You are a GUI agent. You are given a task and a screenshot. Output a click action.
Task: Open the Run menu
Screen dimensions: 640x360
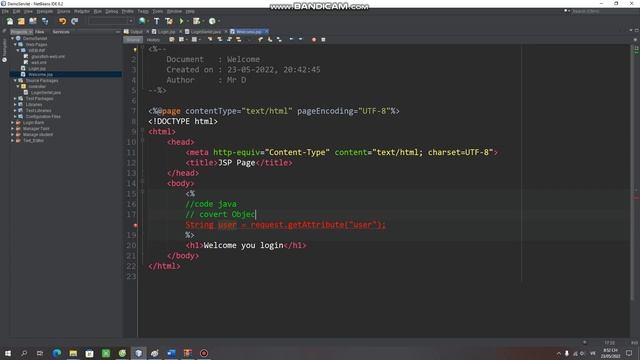point(98,11)
